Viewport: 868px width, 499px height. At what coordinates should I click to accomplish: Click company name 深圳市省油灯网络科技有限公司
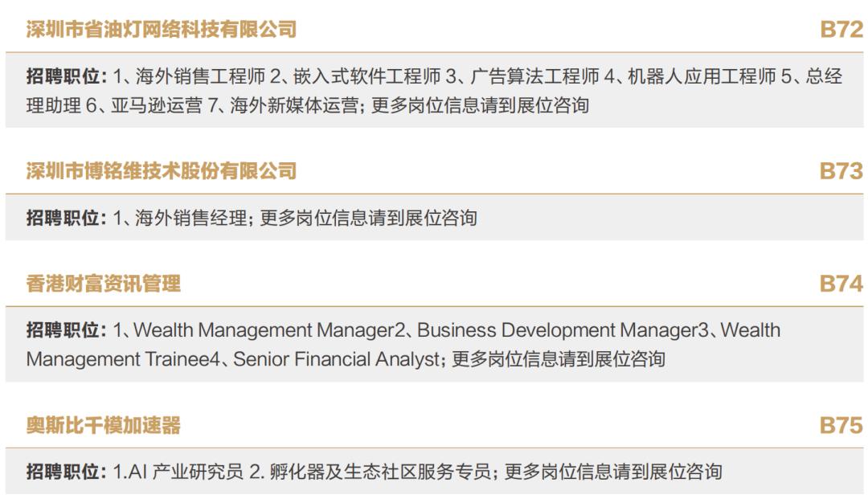click(161, 29)
